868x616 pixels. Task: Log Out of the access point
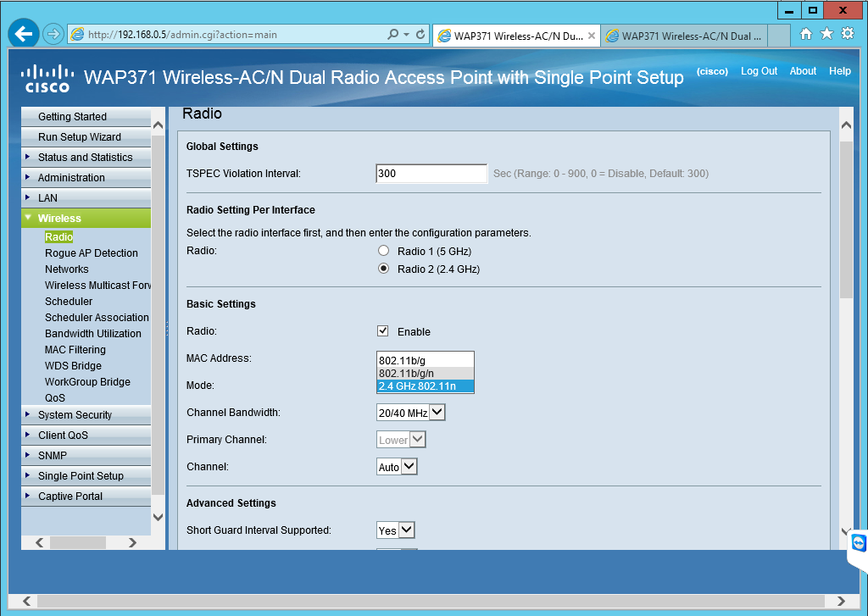click(x=759, y=71)
